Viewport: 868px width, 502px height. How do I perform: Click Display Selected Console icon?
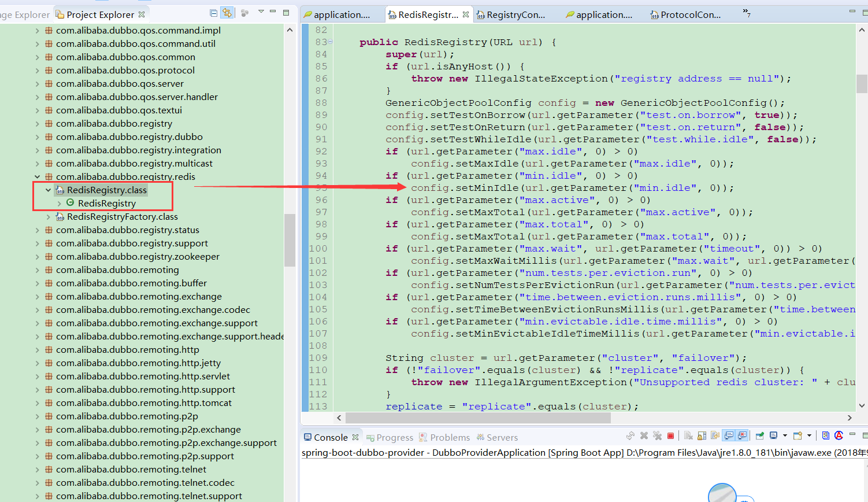click(x=773, y=435)
